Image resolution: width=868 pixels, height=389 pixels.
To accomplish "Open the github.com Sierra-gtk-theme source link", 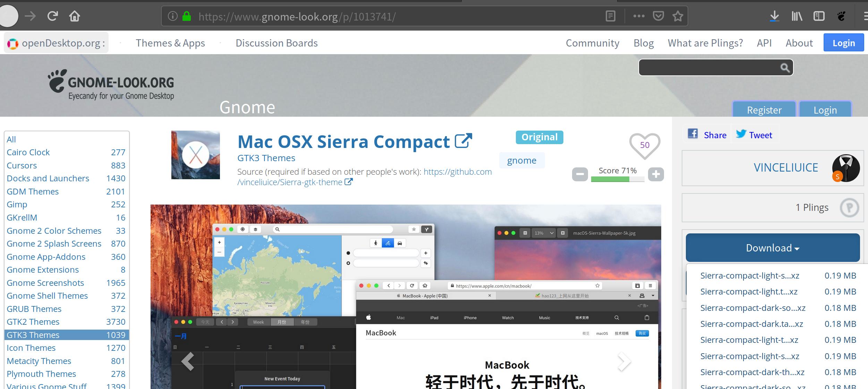I will tap(365, 177).
